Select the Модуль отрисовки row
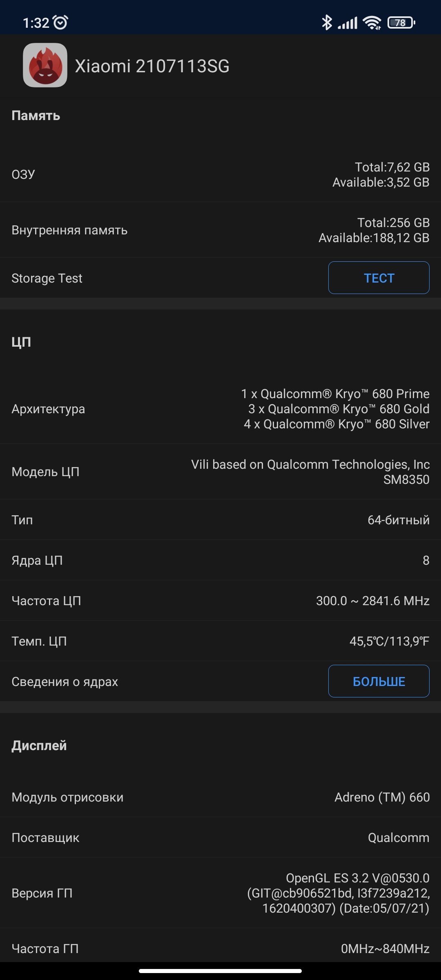This screenshot has width=441, height=980. click(220, 797)
